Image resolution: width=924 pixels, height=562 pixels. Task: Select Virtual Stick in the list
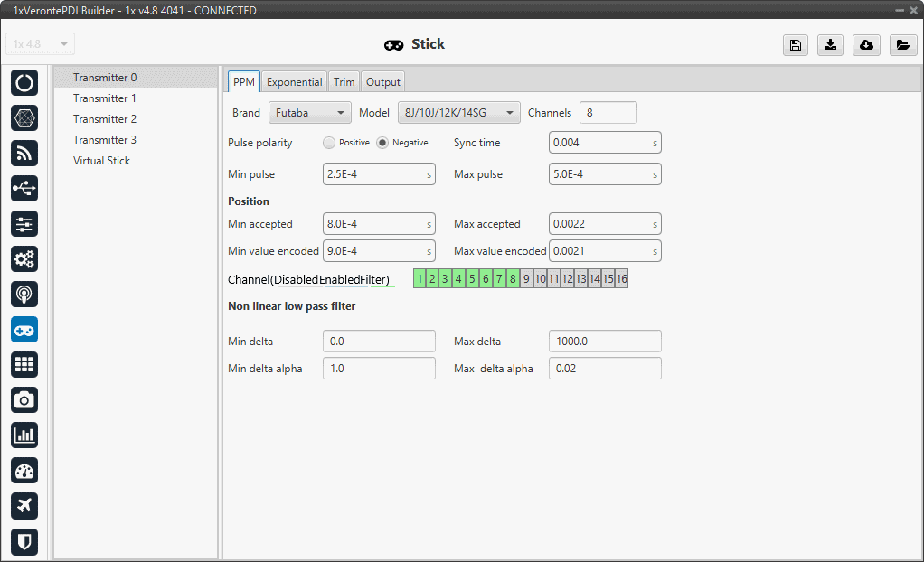101,161
